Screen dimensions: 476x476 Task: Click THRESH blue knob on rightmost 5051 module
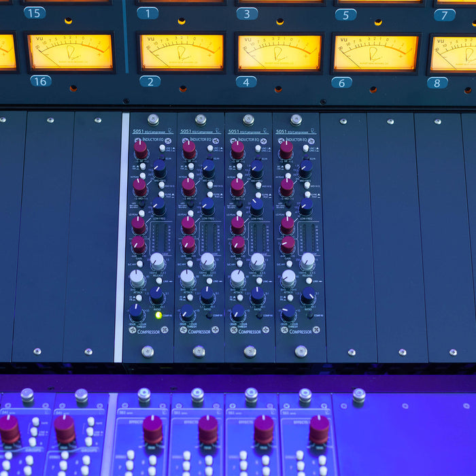click(288, 313)
